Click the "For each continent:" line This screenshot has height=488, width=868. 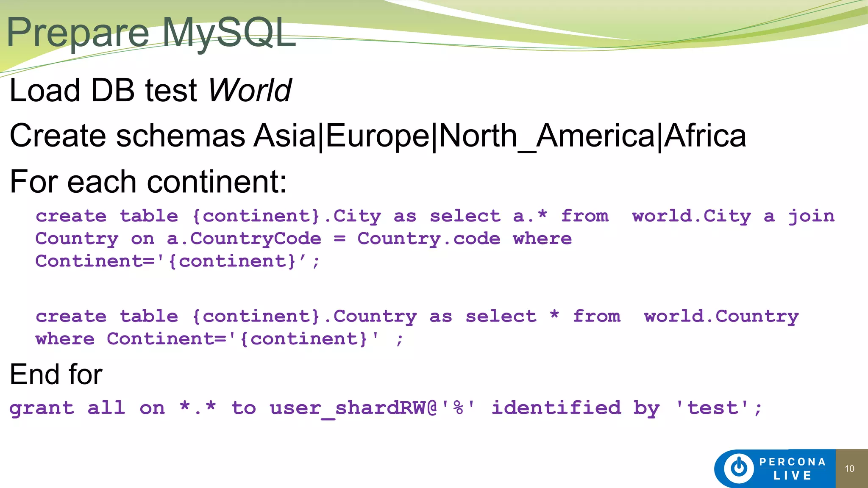point(148,182)
